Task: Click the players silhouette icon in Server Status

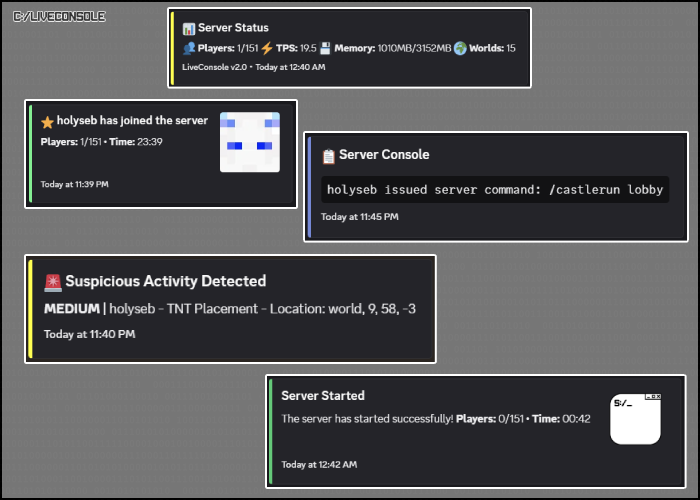Action: click(189, 48)
